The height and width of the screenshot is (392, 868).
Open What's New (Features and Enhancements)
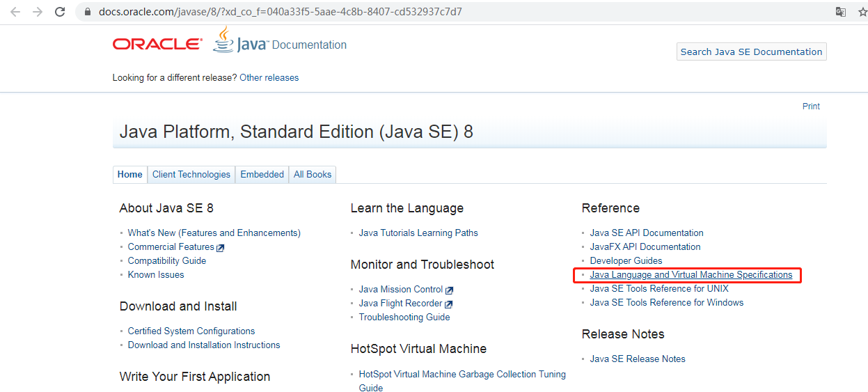(214, 233)
